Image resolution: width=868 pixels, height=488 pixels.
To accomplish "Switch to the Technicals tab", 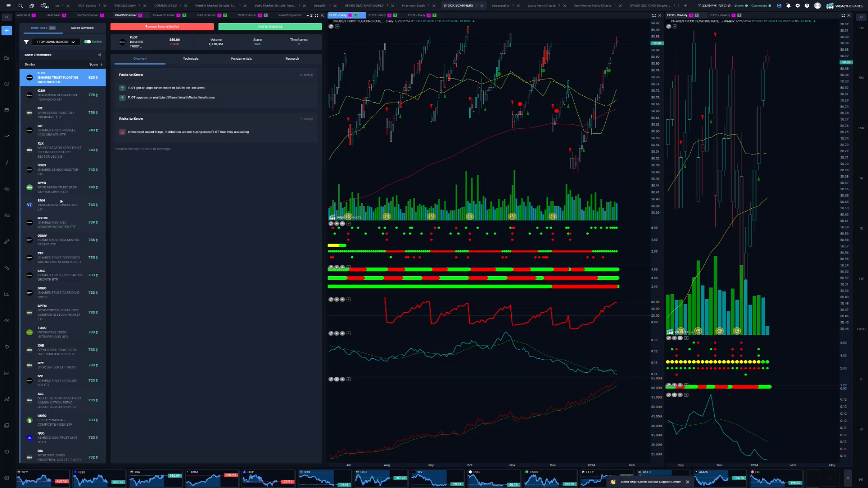I will pos(191,59).
